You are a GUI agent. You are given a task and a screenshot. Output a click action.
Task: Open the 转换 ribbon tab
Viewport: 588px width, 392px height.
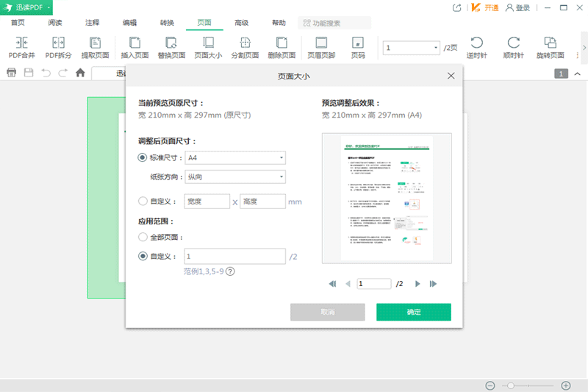[x=167, y=23]
